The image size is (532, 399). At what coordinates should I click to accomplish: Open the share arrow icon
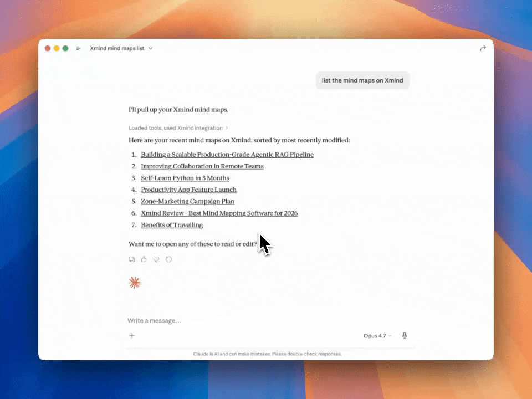coord(483,49)
